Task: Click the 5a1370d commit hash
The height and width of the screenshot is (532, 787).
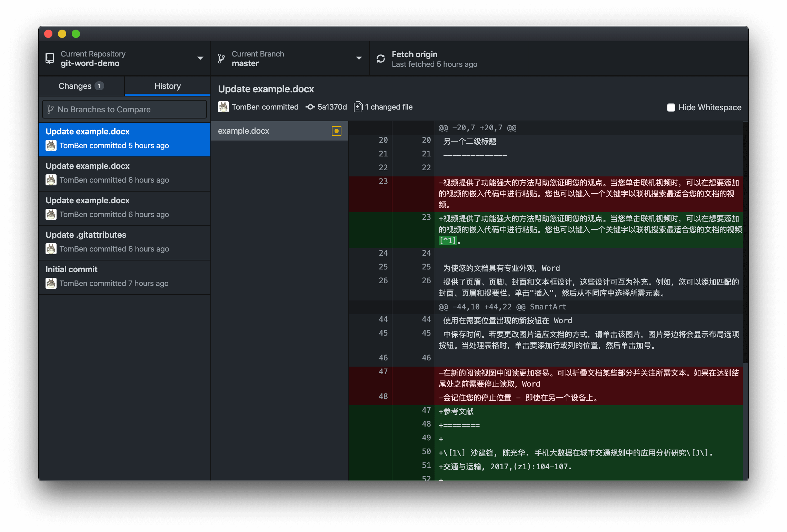Action: pos(332,107)
